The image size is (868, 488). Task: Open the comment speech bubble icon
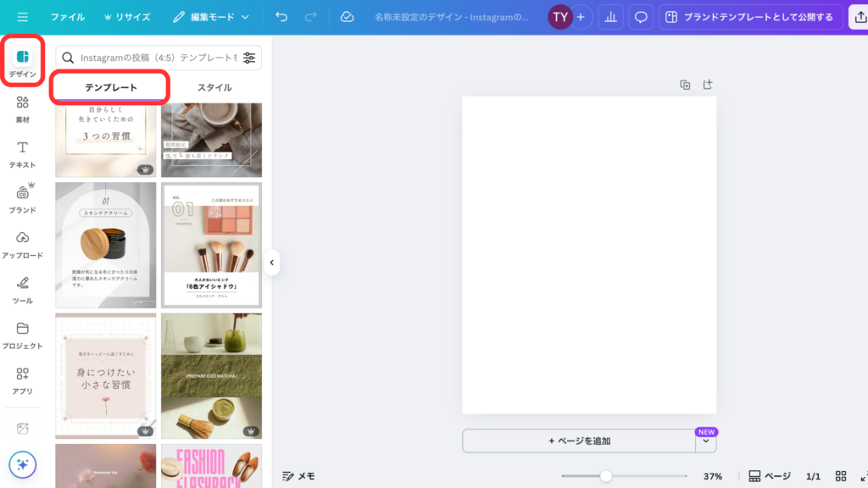pos(642,17)
